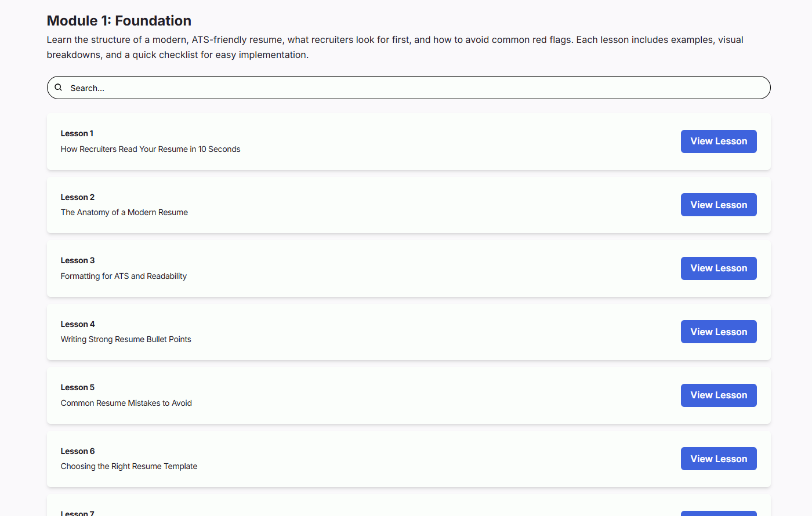
Task: Select the Module 1: Foundation heading
Action: (x=119, y=21)
